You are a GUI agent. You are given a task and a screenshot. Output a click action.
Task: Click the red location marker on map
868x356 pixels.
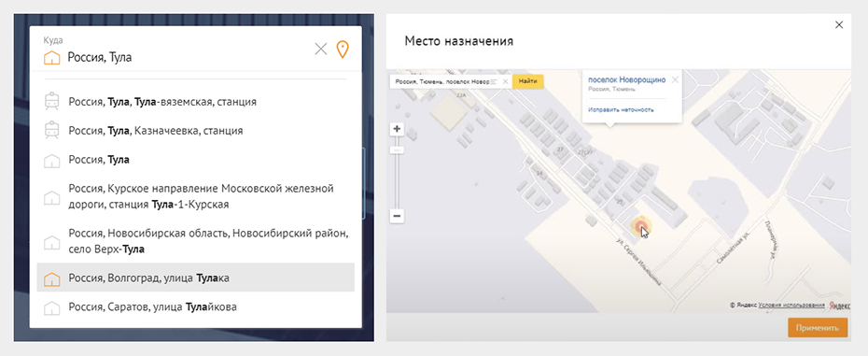click(x=641, y=225)
